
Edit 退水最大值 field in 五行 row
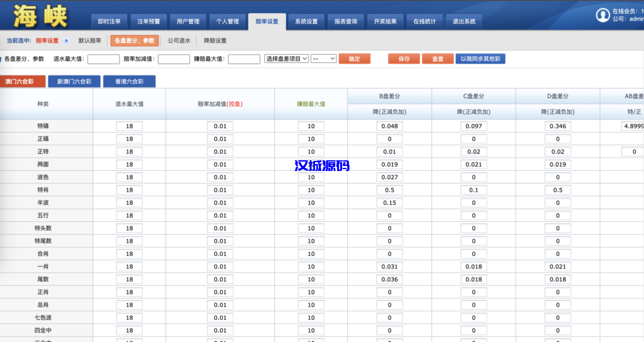coord(130,215)
